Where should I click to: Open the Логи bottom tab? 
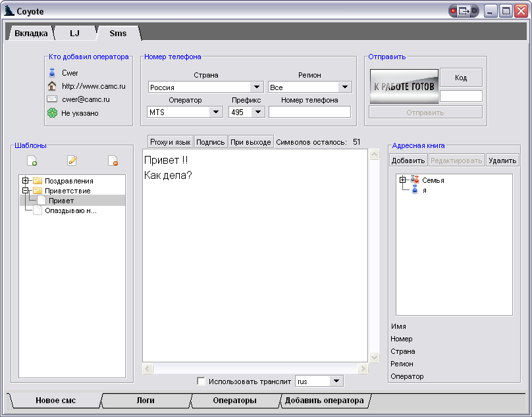(146, 400)
